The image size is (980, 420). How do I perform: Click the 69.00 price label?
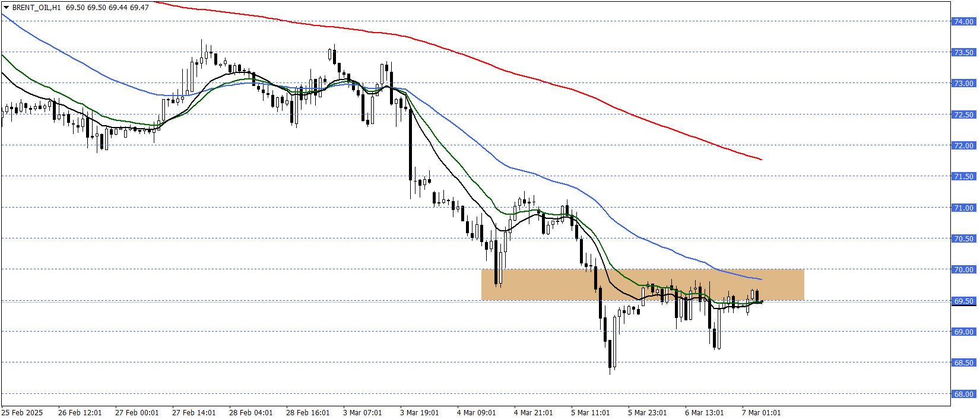click(x=964, y=332)
